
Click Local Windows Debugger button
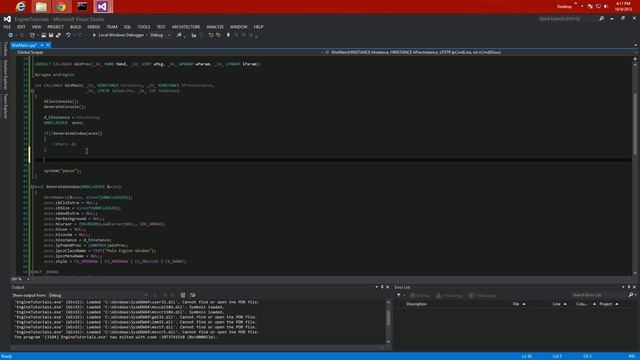(118, 36)
